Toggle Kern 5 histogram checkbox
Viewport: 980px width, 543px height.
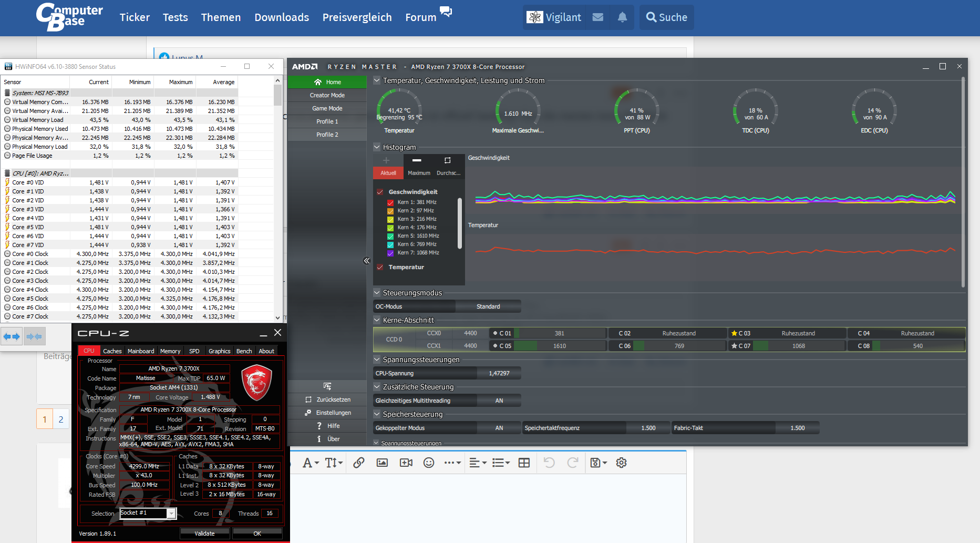click(x=390, y=236)
